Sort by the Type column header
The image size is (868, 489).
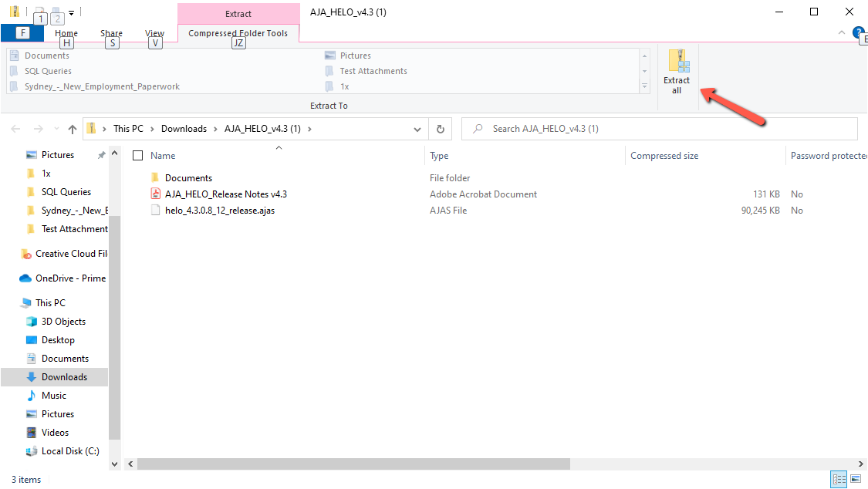(439, 156)
